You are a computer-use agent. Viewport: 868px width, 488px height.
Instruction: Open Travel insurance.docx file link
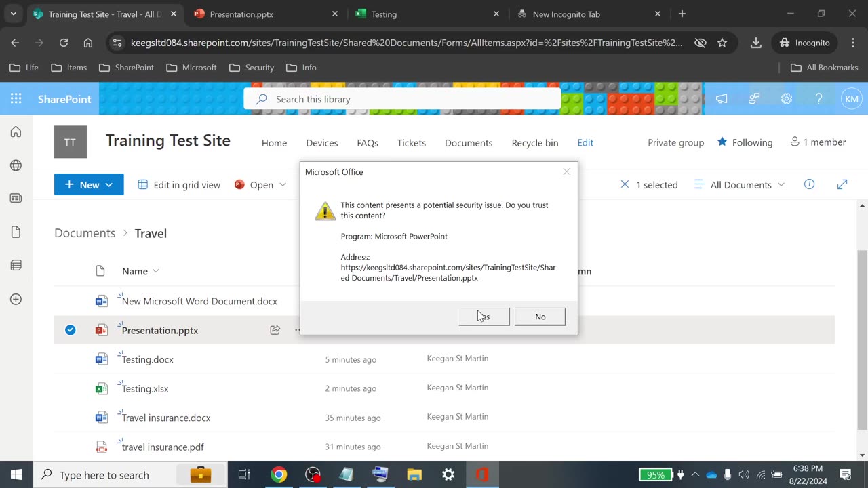pyautogui.click(x=166, y=418)
